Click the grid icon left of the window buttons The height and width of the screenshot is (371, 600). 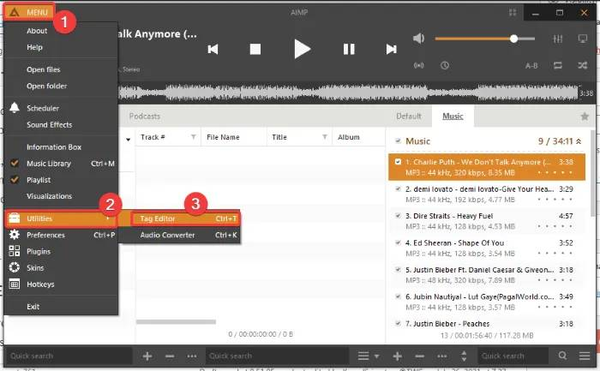pos(513,13)
